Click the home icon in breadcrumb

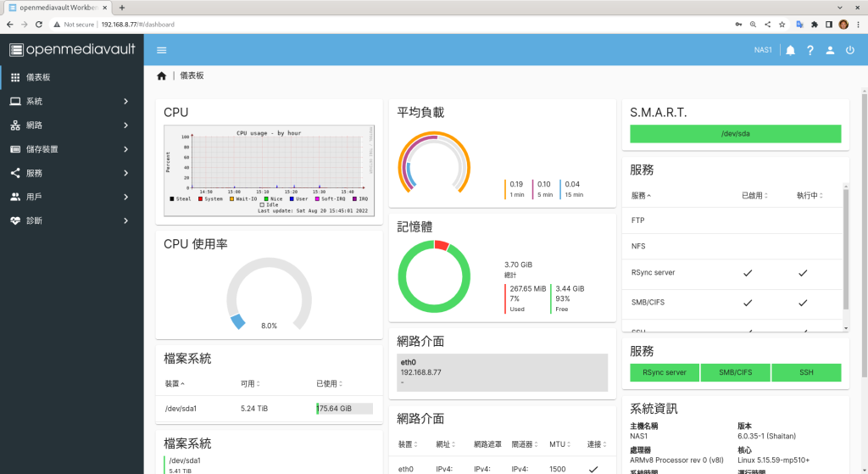pyautogui.click(x=162, y=76)
